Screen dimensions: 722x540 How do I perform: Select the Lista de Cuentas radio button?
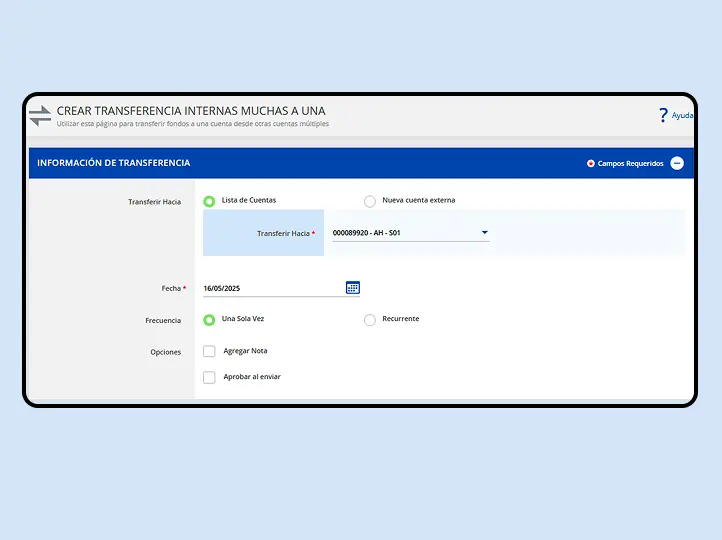point(209,201)
